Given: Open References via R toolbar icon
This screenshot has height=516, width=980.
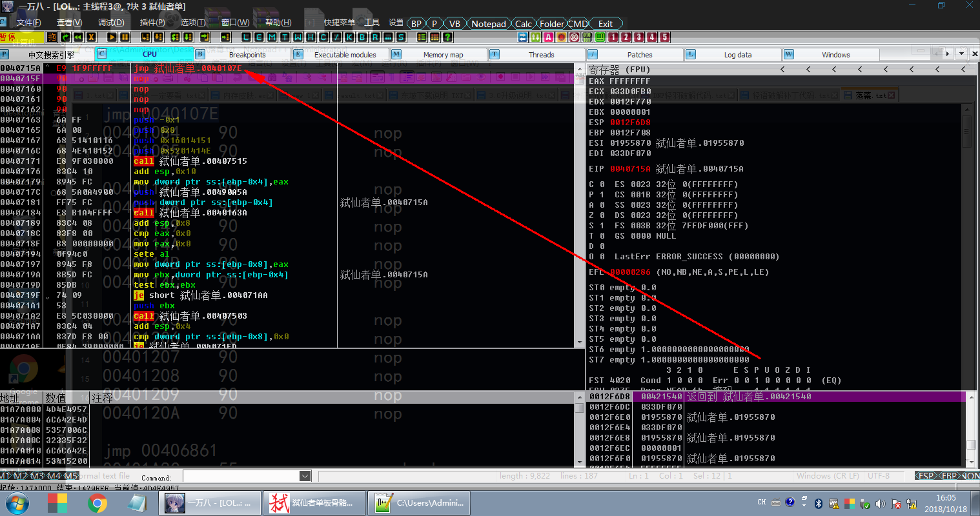Looking at the screenshot, I should click(x=375, y=37).
